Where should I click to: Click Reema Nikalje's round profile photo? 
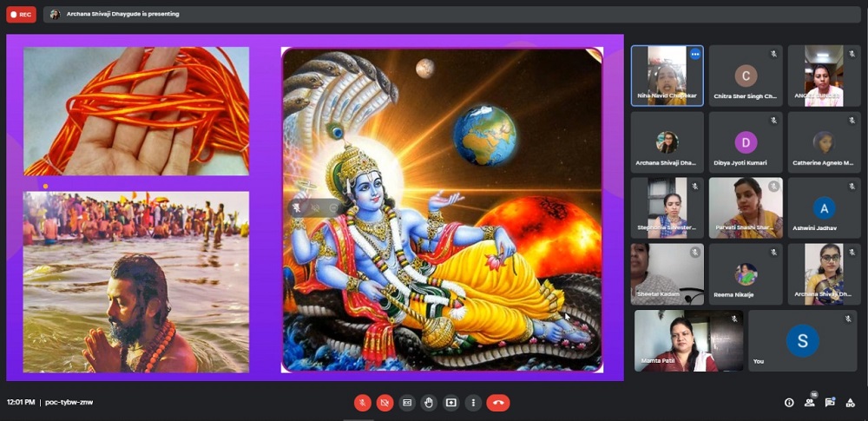click(x=746, y=274)
